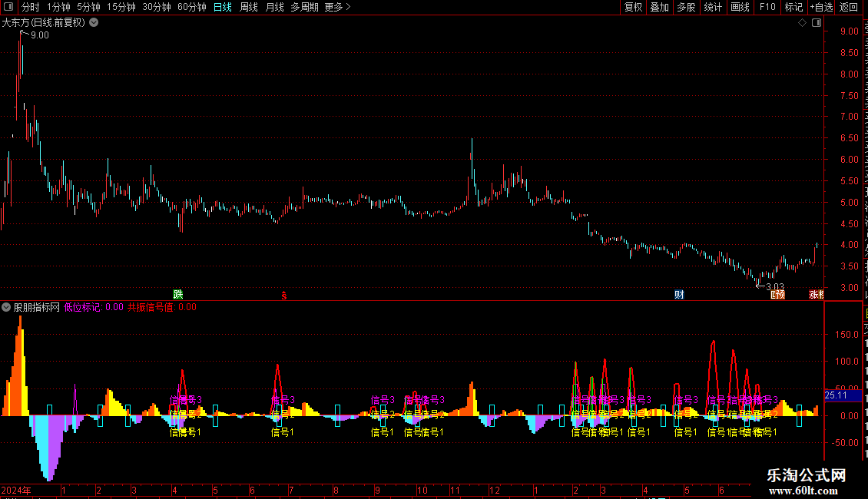This screenshot has width=868, height=499.
Task: Switch to the 分时 chart tab
Action: click(x=31, y=7)
